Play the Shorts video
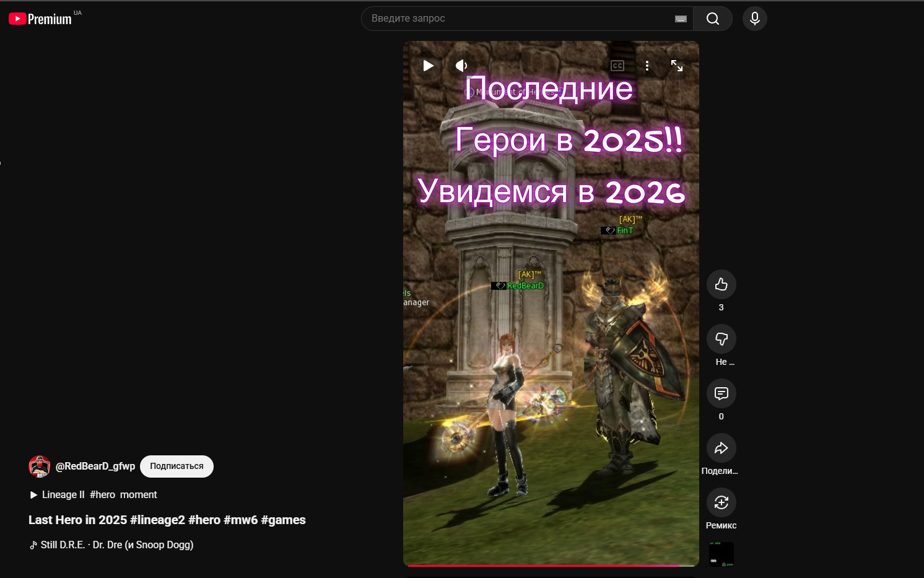924x578 pixels. tap(428, 66)
